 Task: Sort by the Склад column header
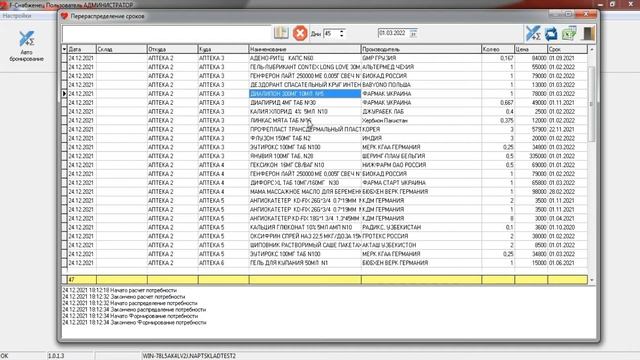[x=122, y=49]
